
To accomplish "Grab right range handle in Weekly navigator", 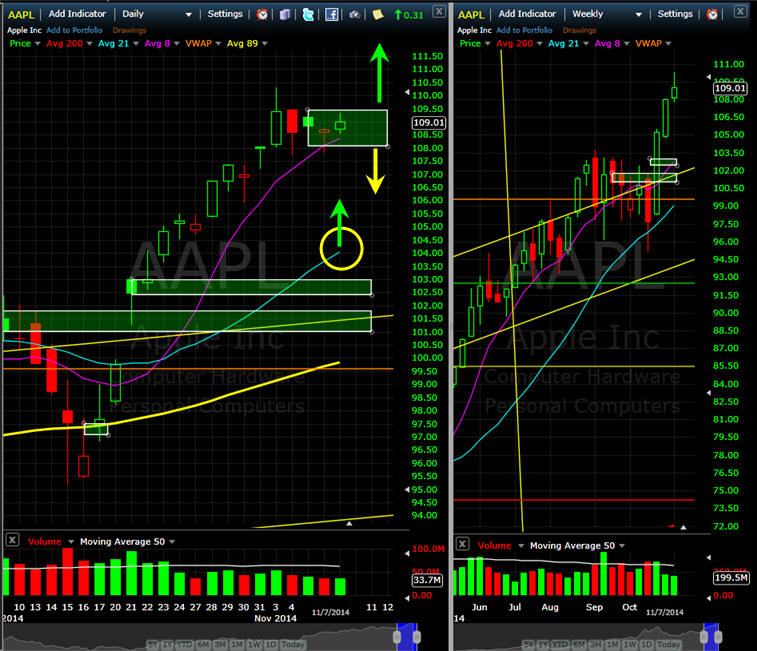I will point(718,637).
